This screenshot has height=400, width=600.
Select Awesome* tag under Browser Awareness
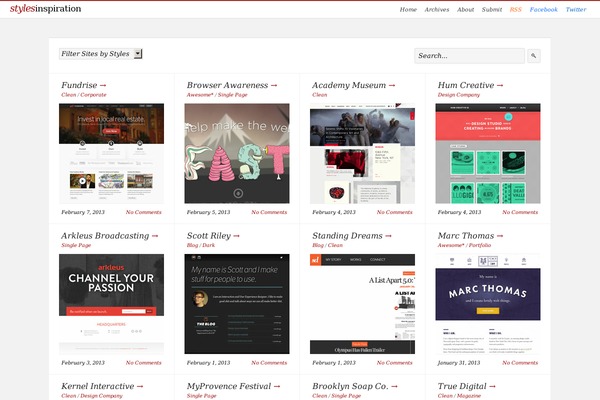point(200,95)
